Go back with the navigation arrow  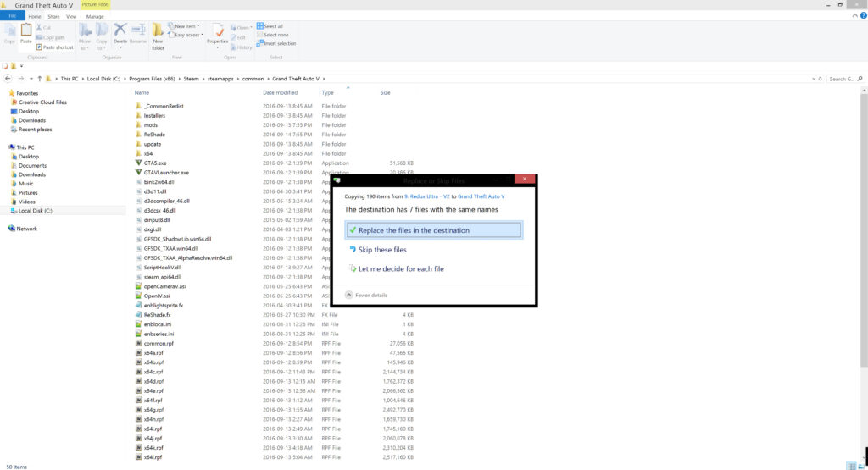tap(8, 79)
